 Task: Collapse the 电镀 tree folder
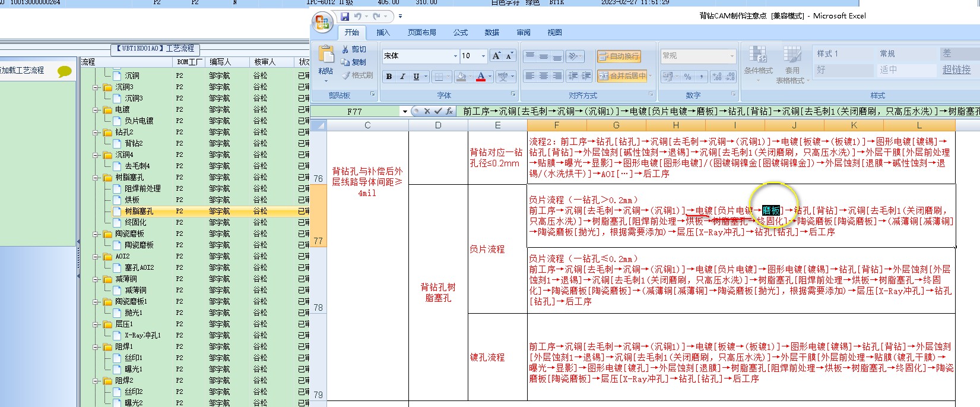coord(97,110)
